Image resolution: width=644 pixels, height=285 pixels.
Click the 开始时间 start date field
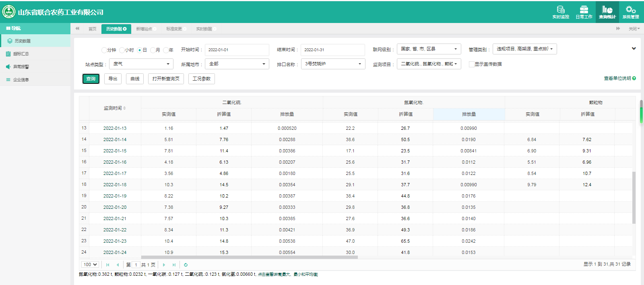(x=237, y=50)
